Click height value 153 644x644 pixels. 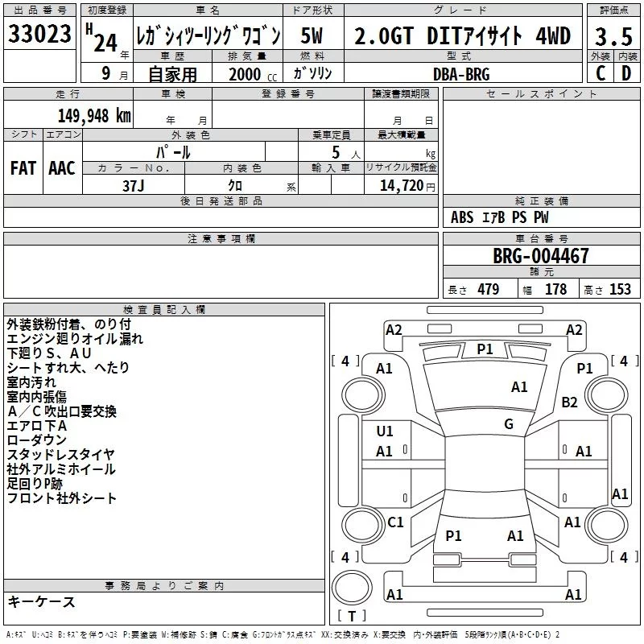pos(620,289)
